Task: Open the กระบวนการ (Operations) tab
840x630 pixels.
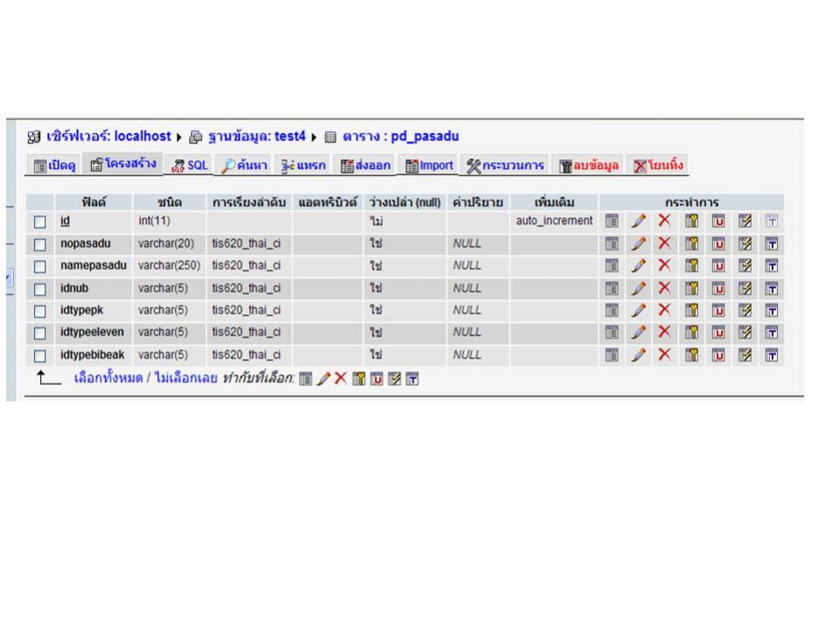Action: (505, 165)
